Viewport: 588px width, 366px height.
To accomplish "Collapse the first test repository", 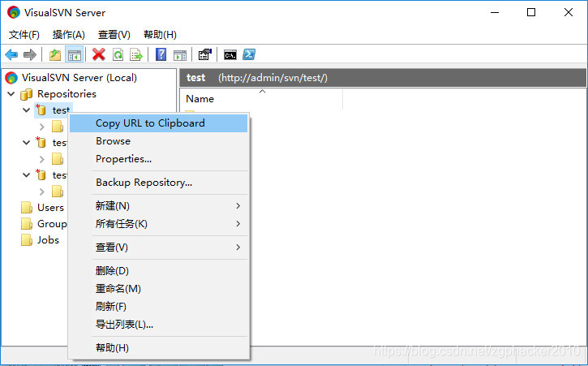I will click(26, 110).
